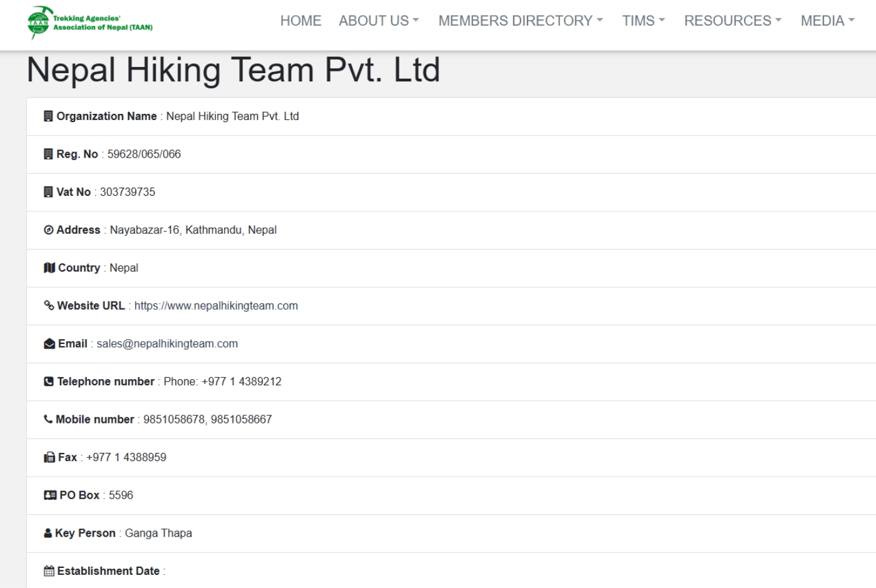The image size is (876, 588).
Task: Click the calendar icon beside Establishment Date
Action: 49,571
